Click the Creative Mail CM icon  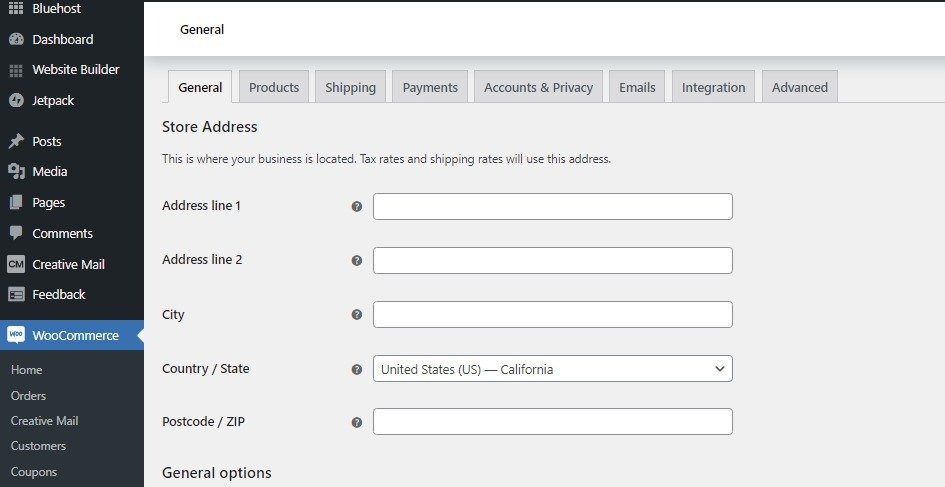[16, 264]
